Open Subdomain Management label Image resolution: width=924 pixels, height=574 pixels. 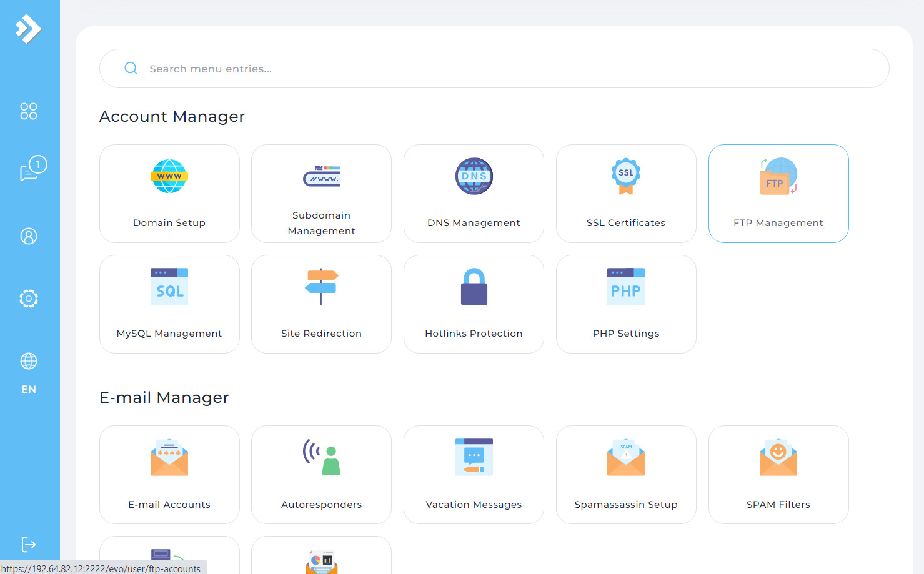click(x=322, y=223)
